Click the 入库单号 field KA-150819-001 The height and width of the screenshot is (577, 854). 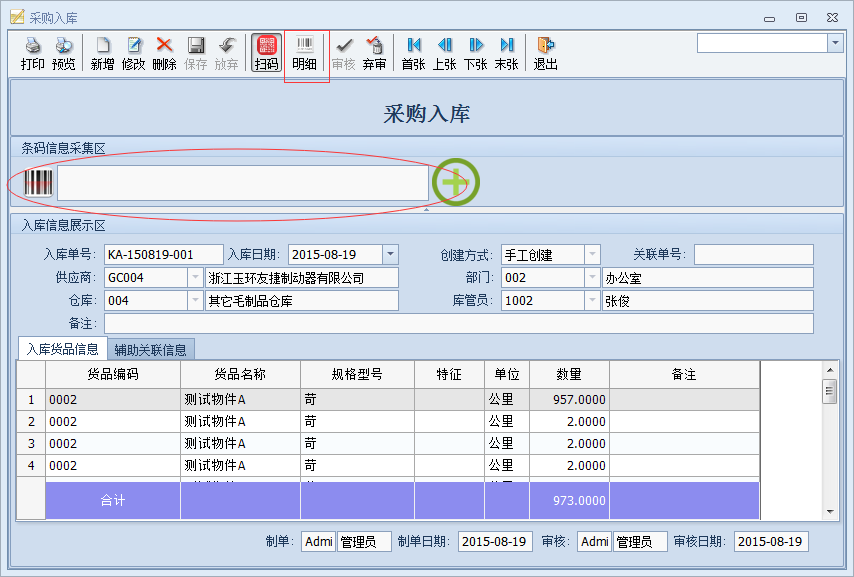(x=164, y=254)
